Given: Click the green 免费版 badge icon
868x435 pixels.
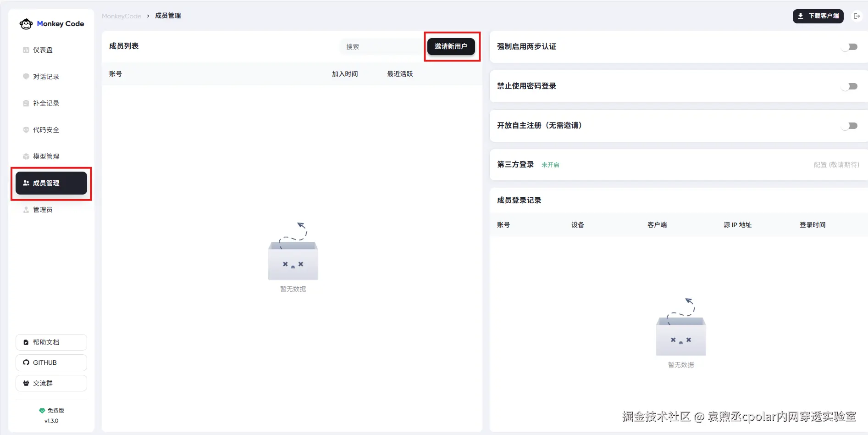Looking at the screenshot, I should (42, 411).
